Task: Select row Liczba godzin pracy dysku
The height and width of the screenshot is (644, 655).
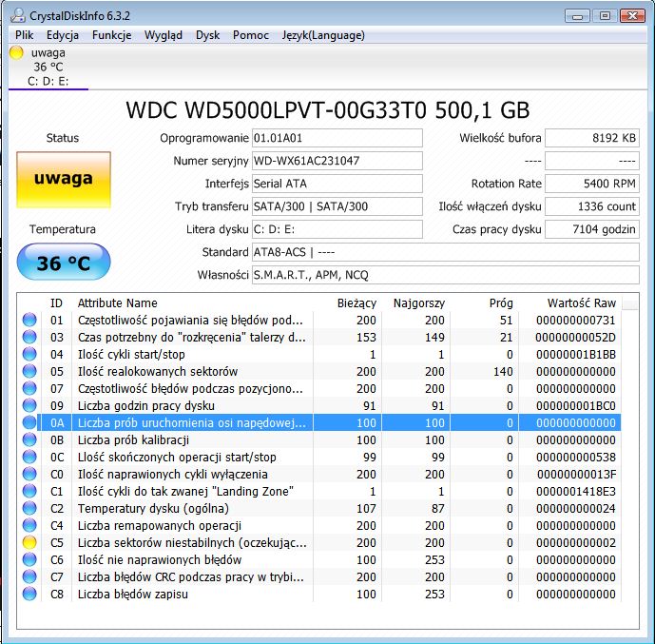Action: tap(320, 405)
